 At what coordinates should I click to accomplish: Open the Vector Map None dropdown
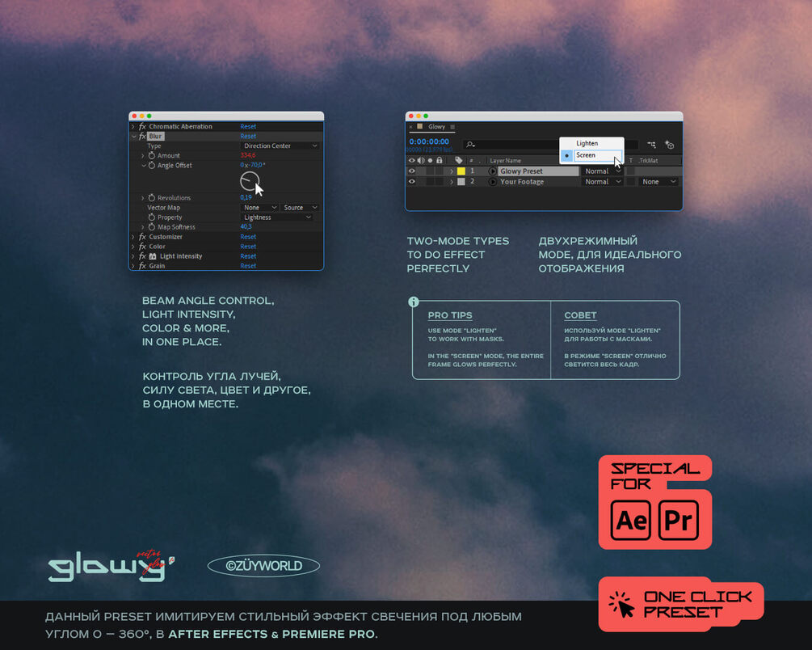pos(259,207)
